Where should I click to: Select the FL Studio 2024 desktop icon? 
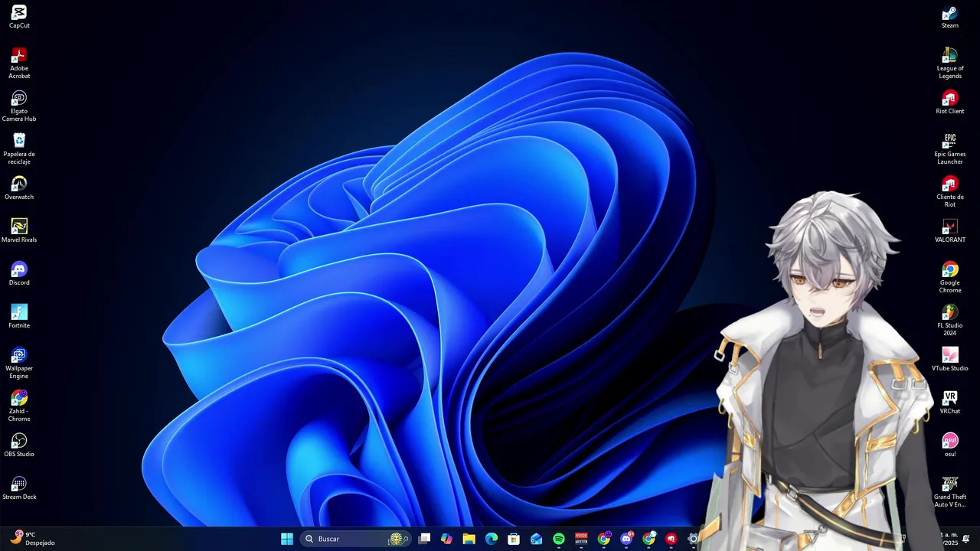click(950, 321)
